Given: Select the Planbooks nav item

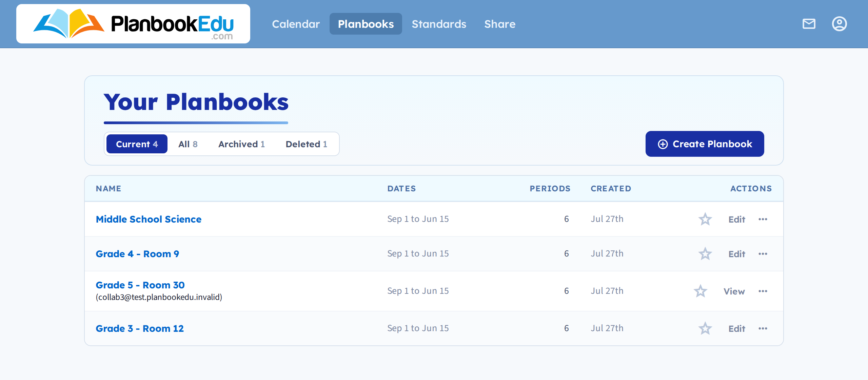Looking at the screenshot, I should pos(366,24).
